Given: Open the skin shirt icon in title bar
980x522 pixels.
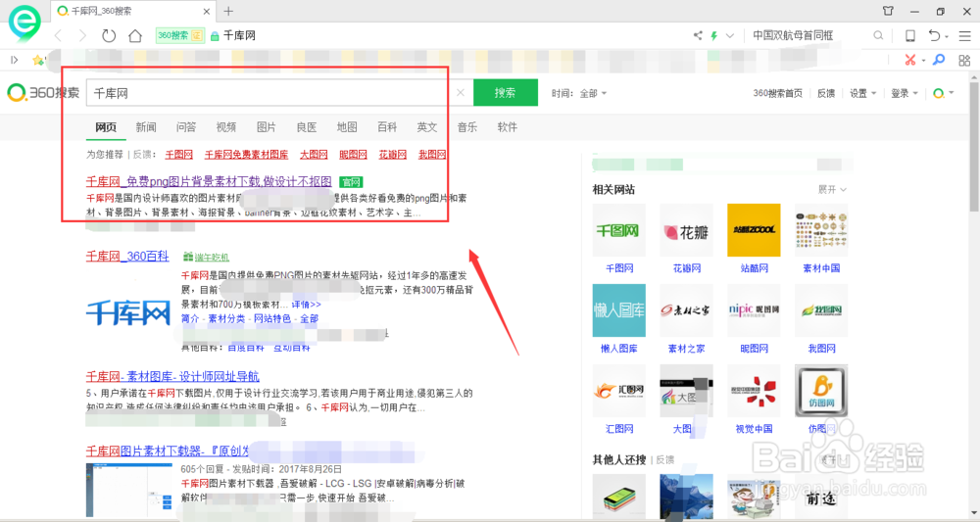Looking at the screenshot, I should click(888, 11).
